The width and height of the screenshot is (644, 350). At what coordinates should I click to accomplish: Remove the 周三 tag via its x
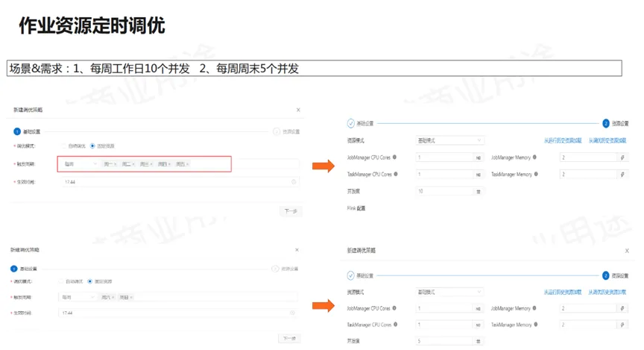click(151, 164)
